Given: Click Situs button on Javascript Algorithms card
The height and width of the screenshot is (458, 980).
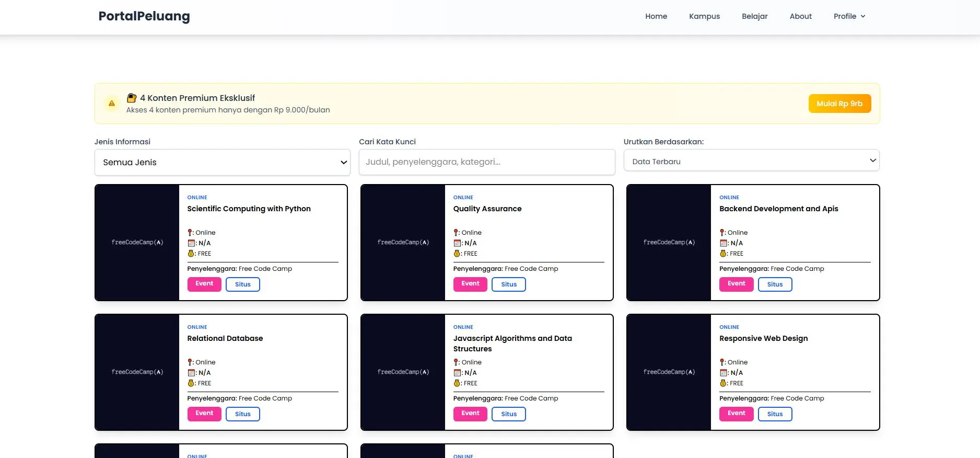Looking at the screenshot, I should [509, 414].
